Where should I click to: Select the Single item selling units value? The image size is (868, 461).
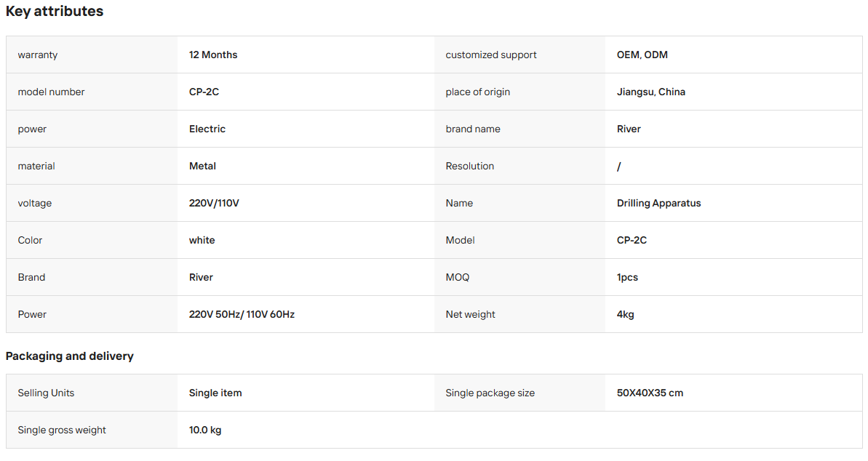215,393
